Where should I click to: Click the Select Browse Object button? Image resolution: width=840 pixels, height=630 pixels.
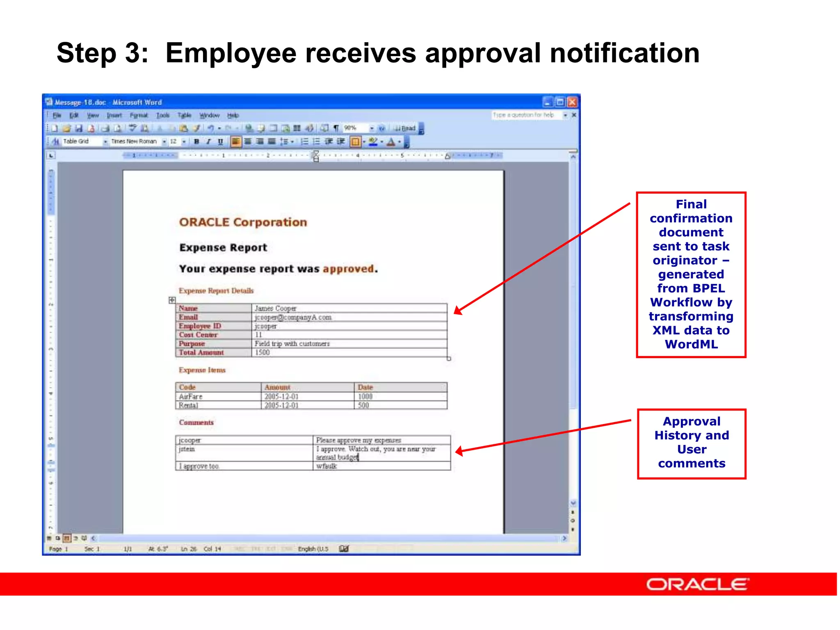(573, 520)
